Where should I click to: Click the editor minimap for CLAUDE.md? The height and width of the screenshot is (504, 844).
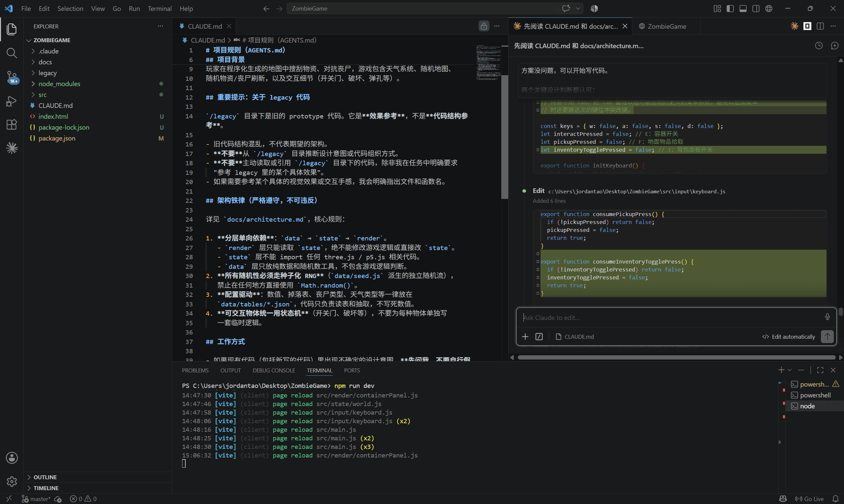(488, 62)
